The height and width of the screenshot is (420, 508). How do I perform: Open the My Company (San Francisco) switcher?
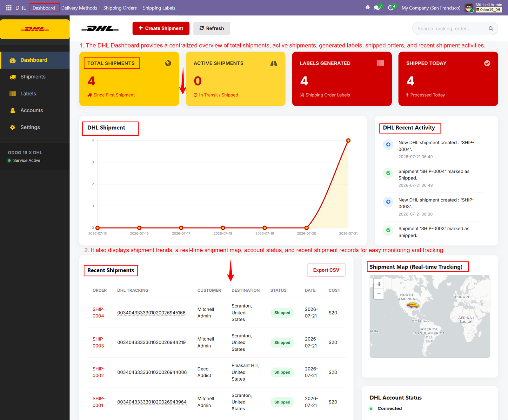[x=431, y=8]
